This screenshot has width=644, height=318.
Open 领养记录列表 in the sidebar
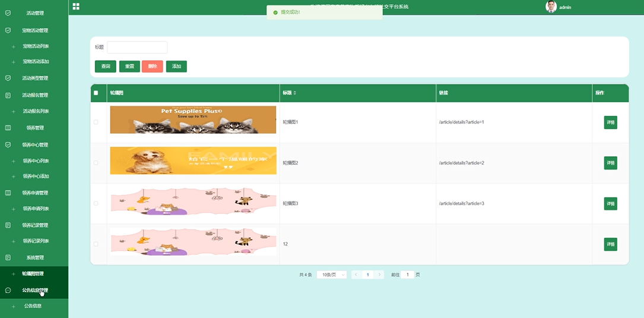coord(36,241)
